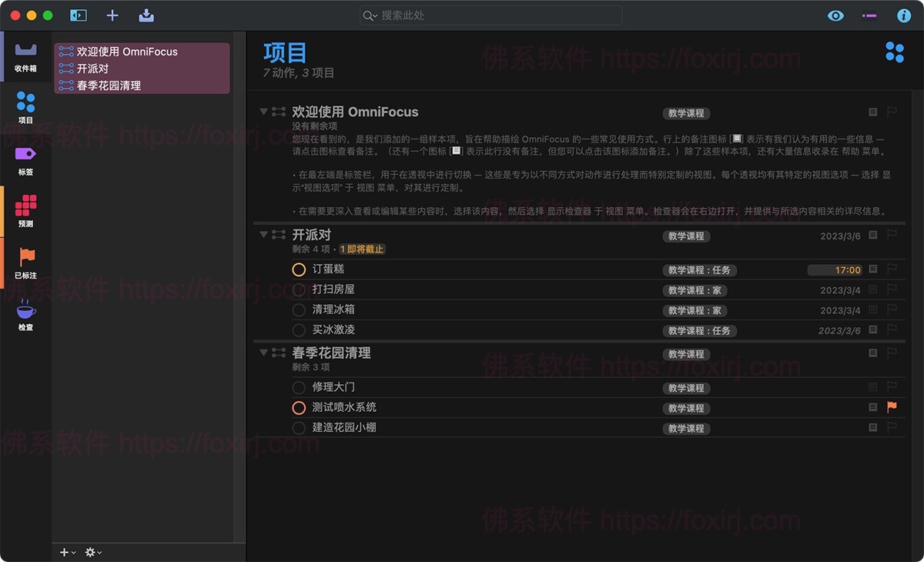Viewport: 924px width, 562px height.
Task: Click the eye-shaped view options icon
Action: (x=835, y=15)
